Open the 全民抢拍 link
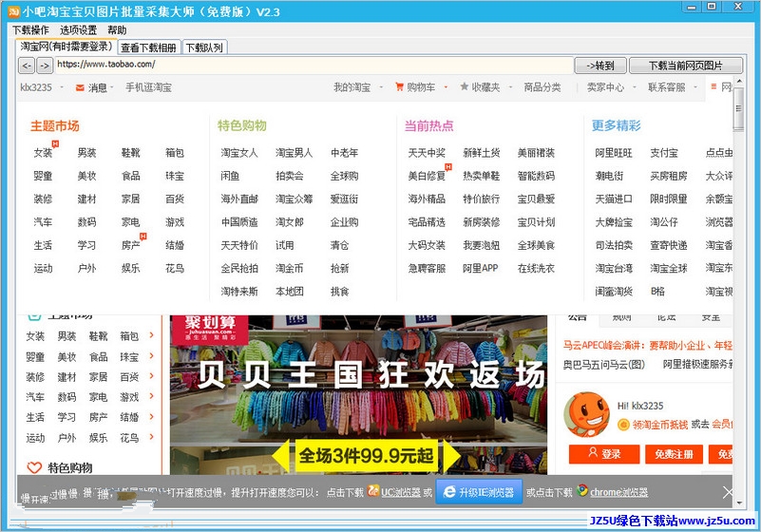Image resolution: width=761 pixels, height=532 pixels. [239, 268]
